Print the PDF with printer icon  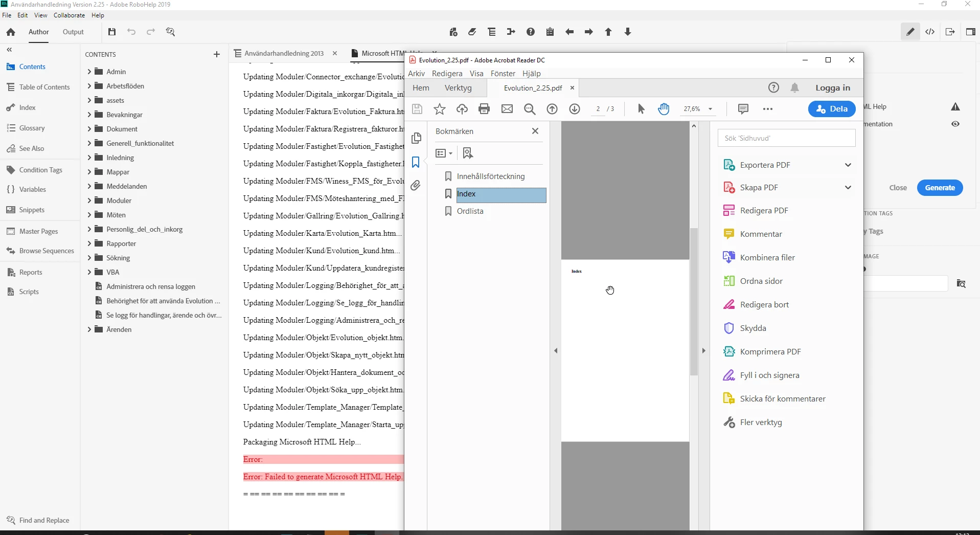(x=484, y=109)
